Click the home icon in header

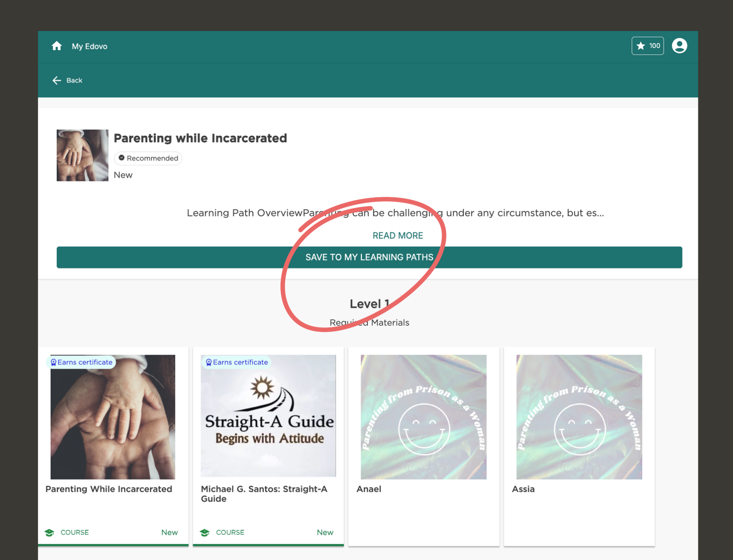pos(57,46)
